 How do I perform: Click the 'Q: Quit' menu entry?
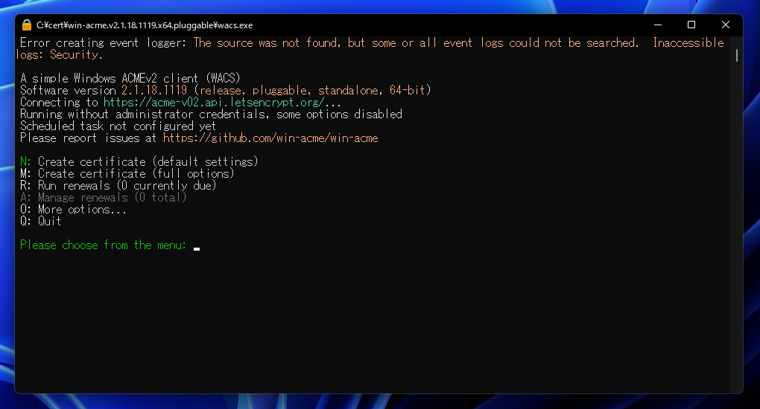click(x=41, y=222)
